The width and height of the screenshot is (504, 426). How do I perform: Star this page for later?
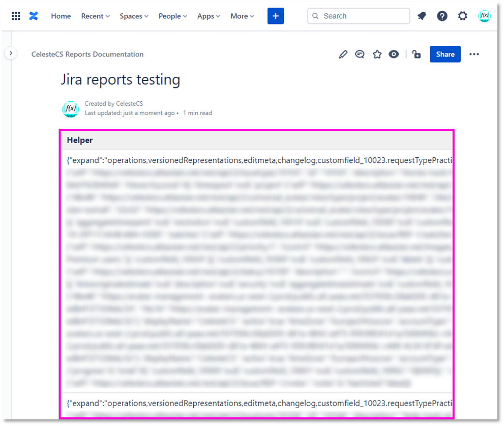377,54
